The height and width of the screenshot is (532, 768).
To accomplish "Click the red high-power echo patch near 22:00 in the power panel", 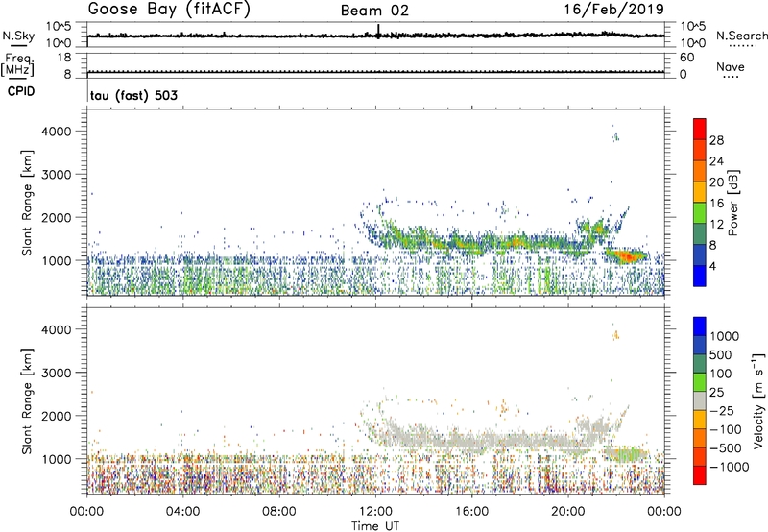I will tap(627, 255).
